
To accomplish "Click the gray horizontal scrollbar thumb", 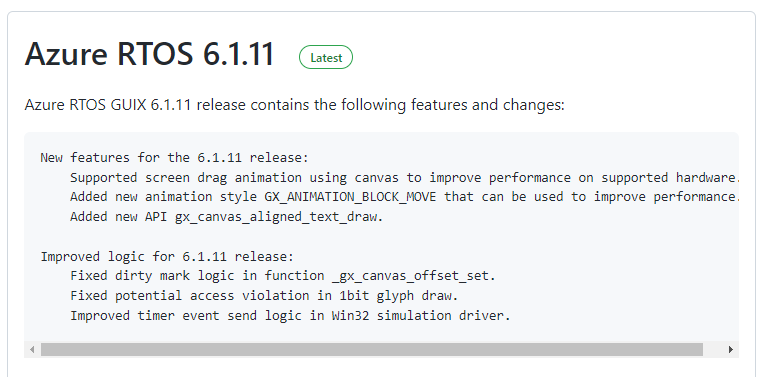I will pos(372,350).
